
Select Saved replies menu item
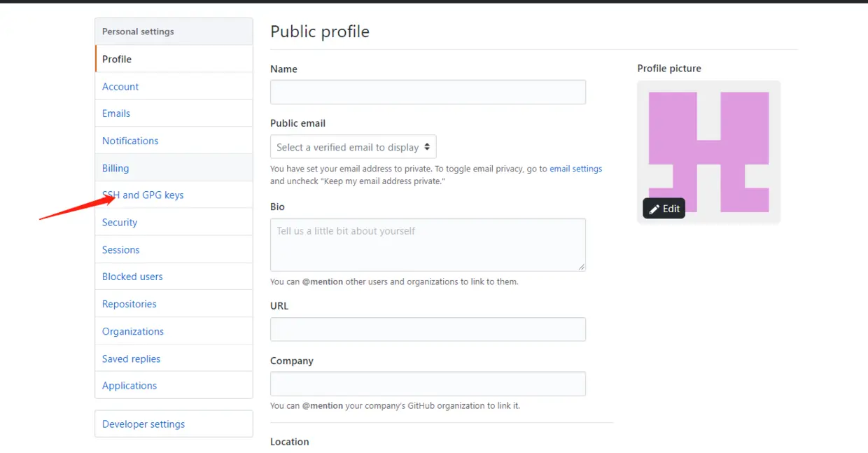[131, 358]
